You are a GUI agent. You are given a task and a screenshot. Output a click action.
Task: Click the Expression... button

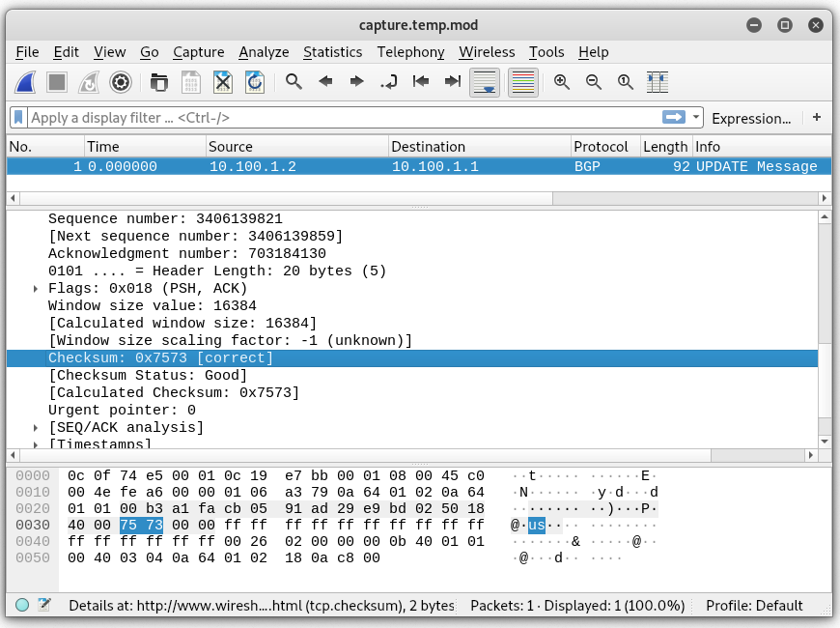click(x=750, y=118)
